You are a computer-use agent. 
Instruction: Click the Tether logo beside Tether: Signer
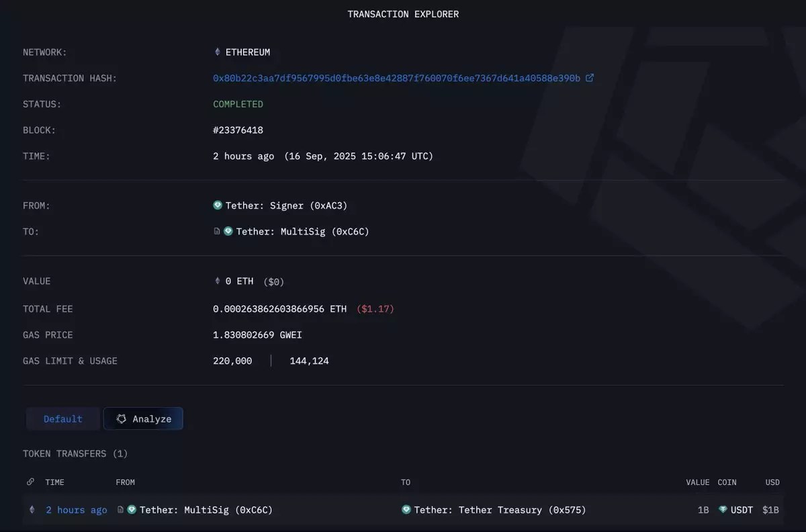click(218, 206)
